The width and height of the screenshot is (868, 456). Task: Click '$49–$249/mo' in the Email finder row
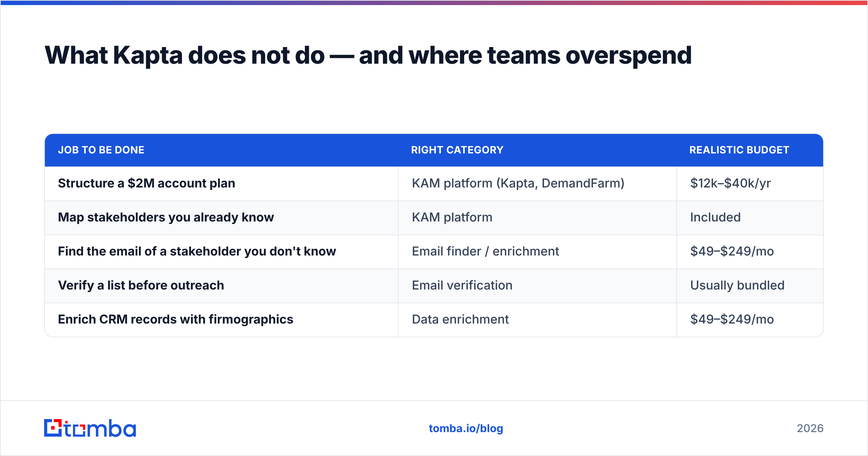tap(750, 252)
